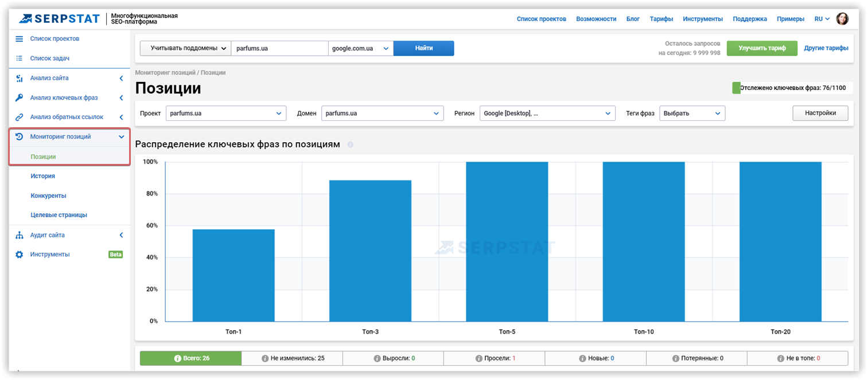Open the Другие тарифы link
Image resolution: width=868 pixels, height=380 pixels.
(826, 48)
